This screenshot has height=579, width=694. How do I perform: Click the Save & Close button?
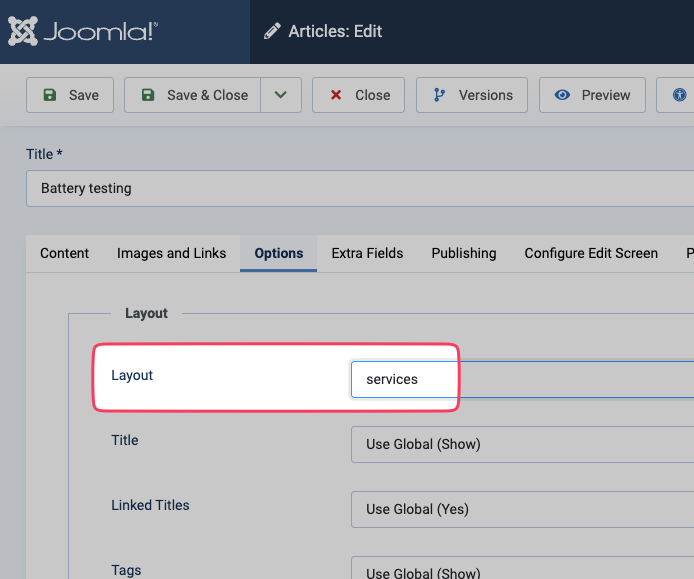(193, 95)
